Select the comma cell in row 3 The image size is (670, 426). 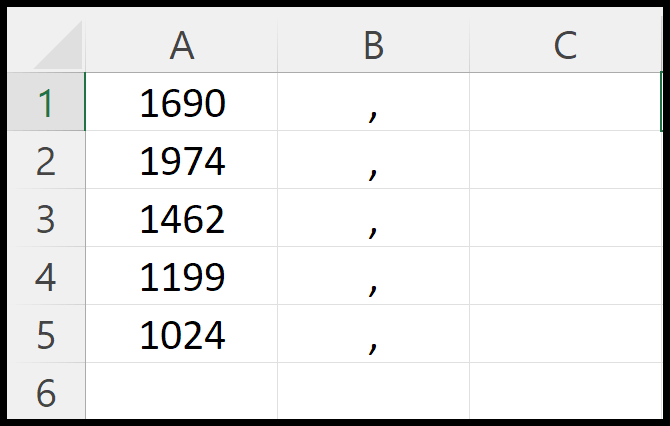pyautogui.click(x=373, y=218)
